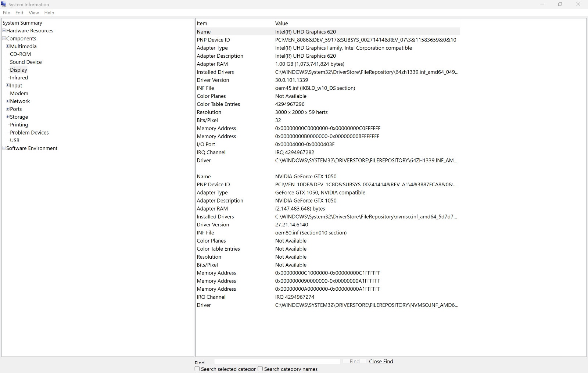Select CD-ROM in the tree
Screen dimensions: 588x373
coord(21,54)
